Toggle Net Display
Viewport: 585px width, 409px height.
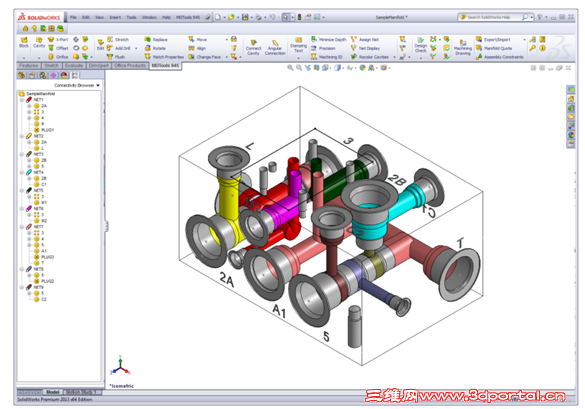coord(365,48)
